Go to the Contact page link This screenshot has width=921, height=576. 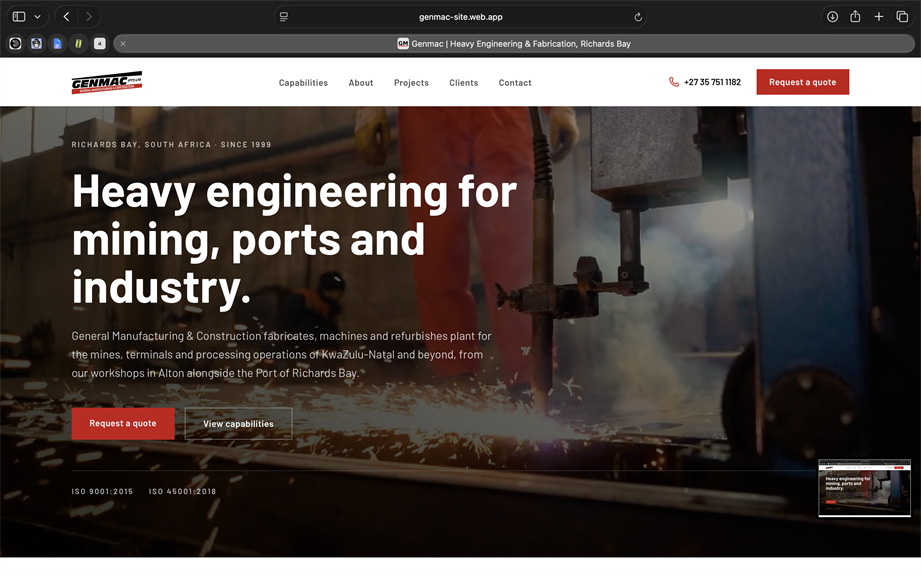[x=515, y=83]
